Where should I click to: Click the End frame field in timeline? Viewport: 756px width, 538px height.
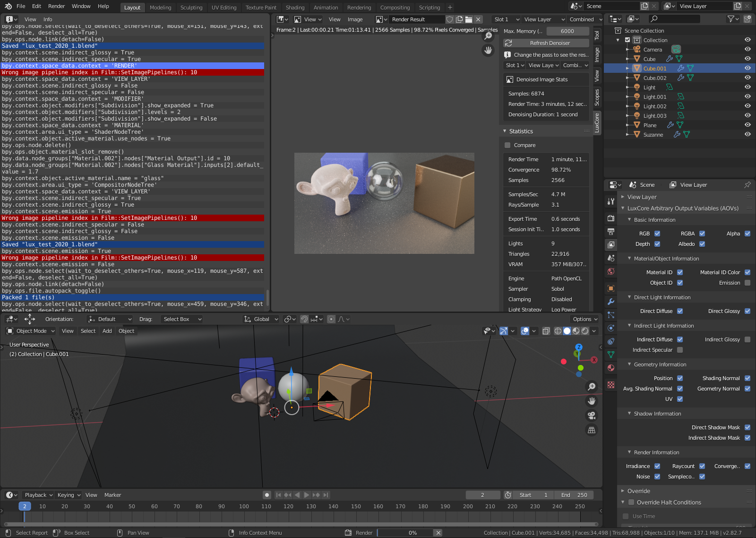(x=574, y=495)
